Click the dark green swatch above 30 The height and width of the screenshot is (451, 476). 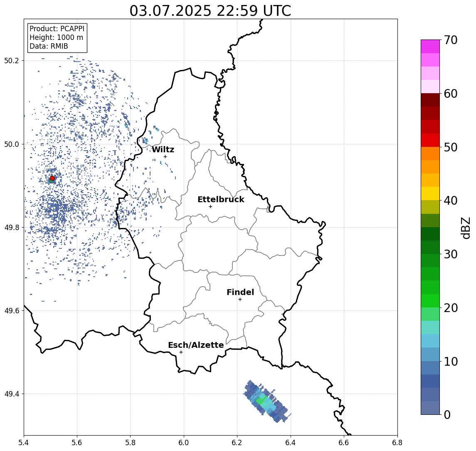430,247
